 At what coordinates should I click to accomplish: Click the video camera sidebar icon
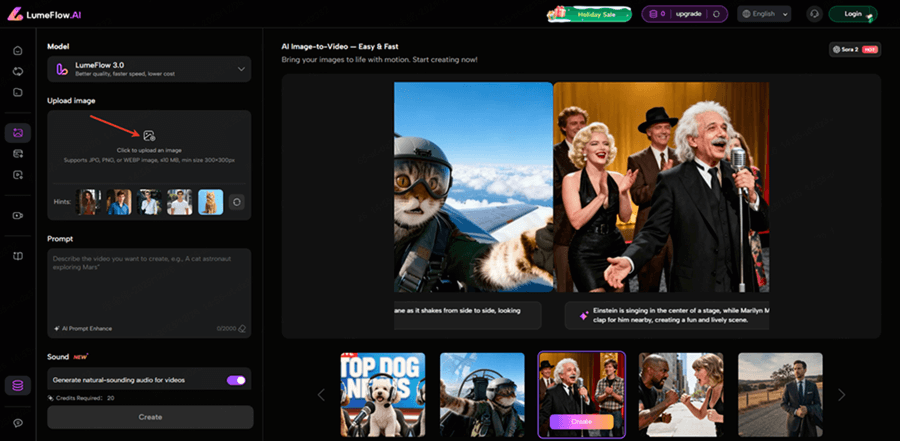coord(17,215)
